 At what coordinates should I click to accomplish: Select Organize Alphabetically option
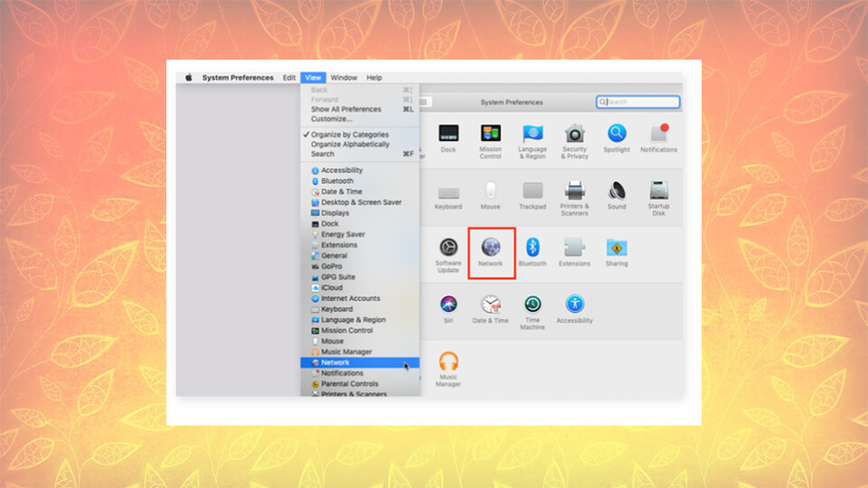(x=360, y=145)
